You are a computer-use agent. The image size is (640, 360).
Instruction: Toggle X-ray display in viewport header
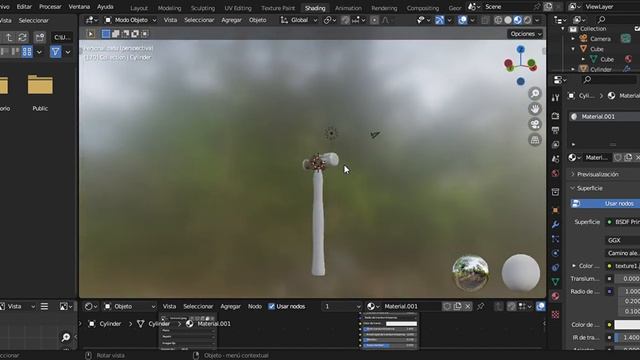coord(485,20)
